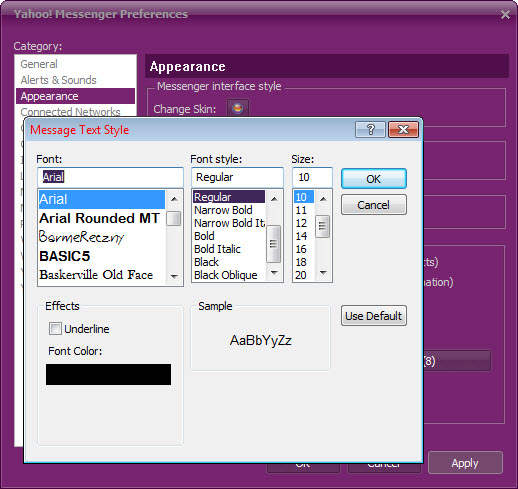Click font list scroll down arrow
The image size is (518, 489).
click(174, 276)
